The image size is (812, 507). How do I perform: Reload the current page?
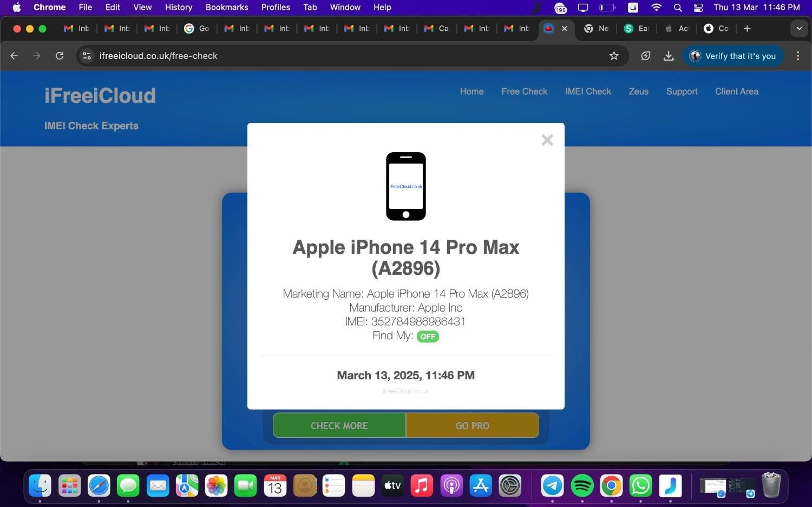tap(60, 56)
